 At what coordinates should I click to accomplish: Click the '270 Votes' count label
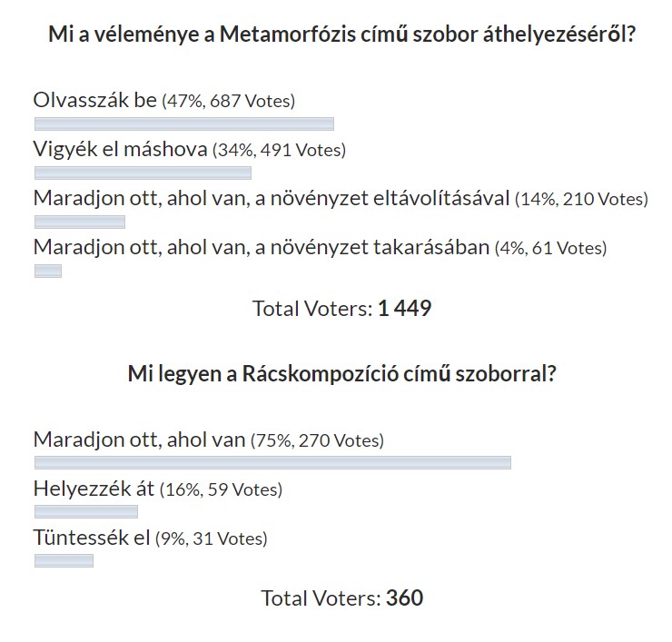340,440
